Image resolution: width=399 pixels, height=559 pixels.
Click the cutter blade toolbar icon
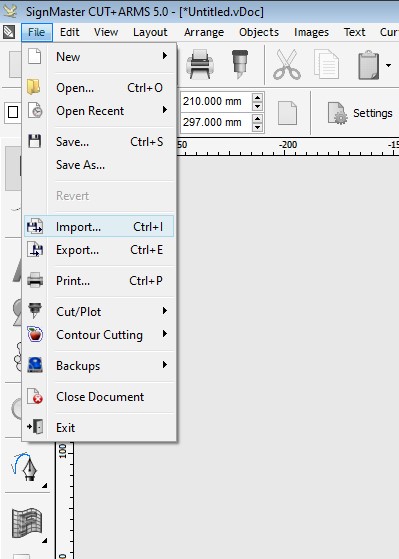tap(240, 65)
